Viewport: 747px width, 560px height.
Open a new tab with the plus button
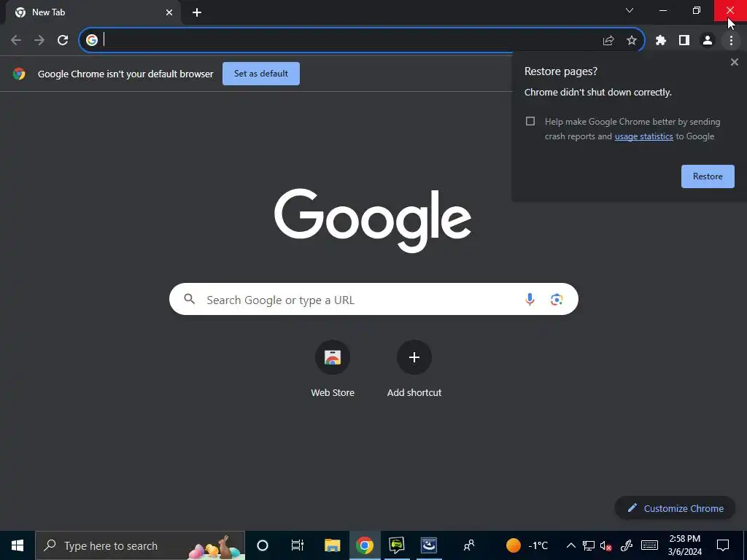[x=197, y=12]
